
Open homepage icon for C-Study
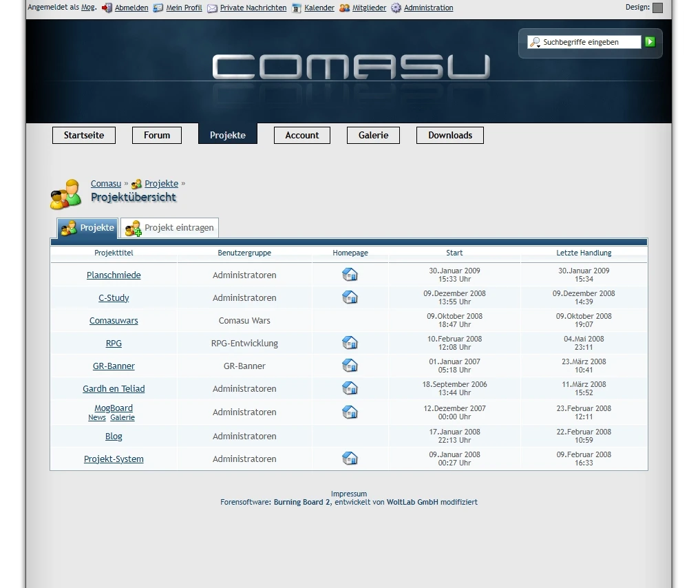[x=350, y=297]
